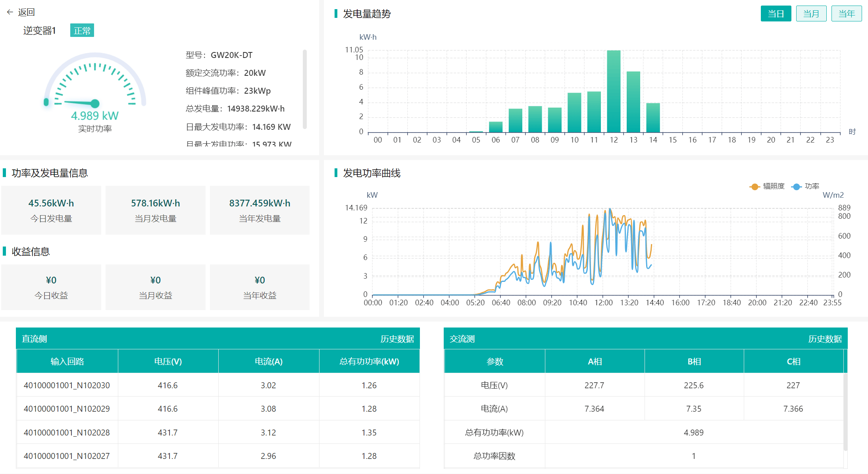Screen dimensions: 868x474
Task: Click the 总有功功率(kW) column header
Action: pyautogui.click(x=369, y=361)
